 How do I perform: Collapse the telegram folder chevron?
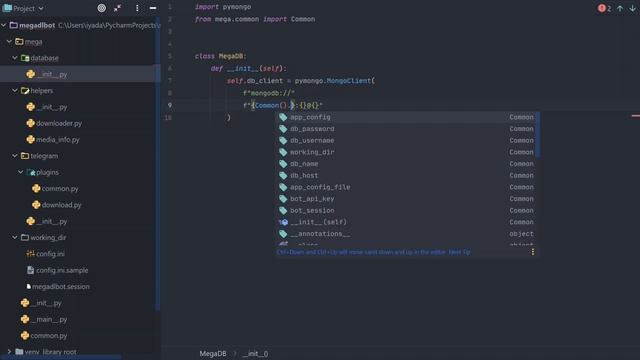pos(15,156)
